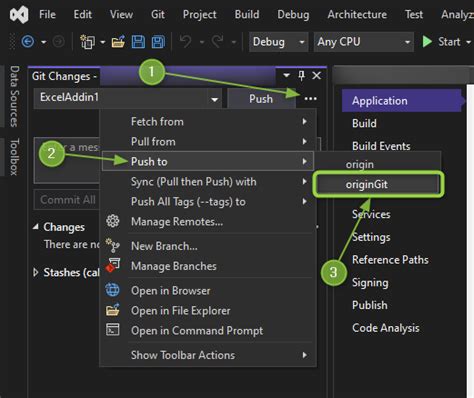Expand the Fetch from submenu
Image resolution: width=474 pixels, height=398 pixels.
[208, 122]
